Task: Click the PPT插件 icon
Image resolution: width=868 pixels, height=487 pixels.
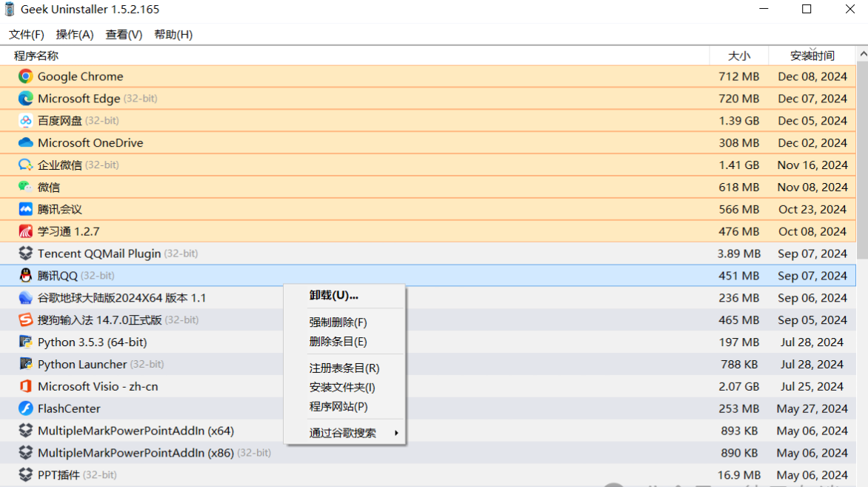Action: [25, 475]
